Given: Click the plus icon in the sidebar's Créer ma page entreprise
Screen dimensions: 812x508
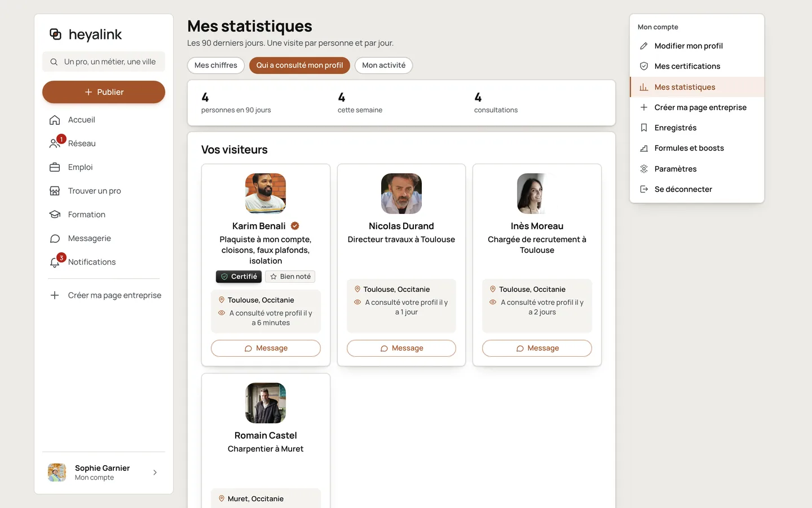Looking at the screenshot, I should 55,295.
